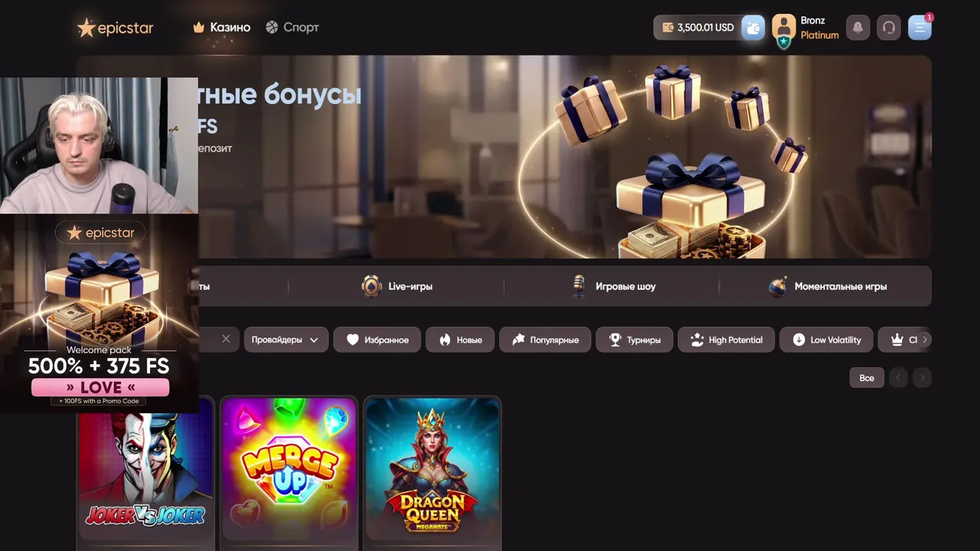Show more filters with the right chevron
This screenshot has height=551, width=980.
(x=924, y=340)
